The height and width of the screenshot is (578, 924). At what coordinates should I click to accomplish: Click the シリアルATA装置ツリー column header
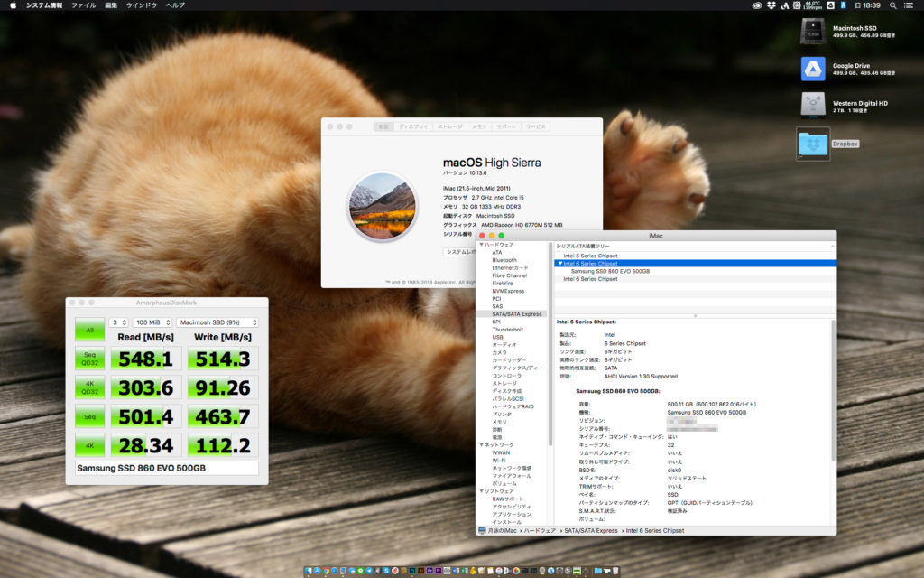(x=695, y=247)
